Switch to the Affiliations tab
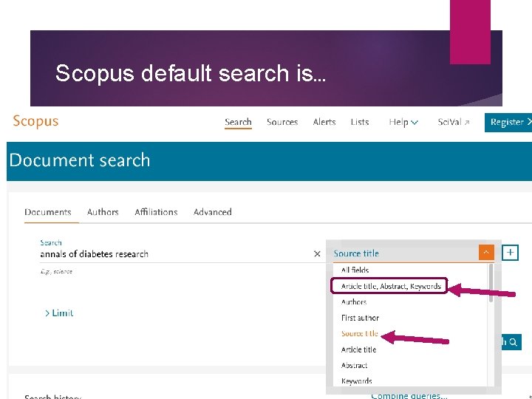 click(156, 212)
